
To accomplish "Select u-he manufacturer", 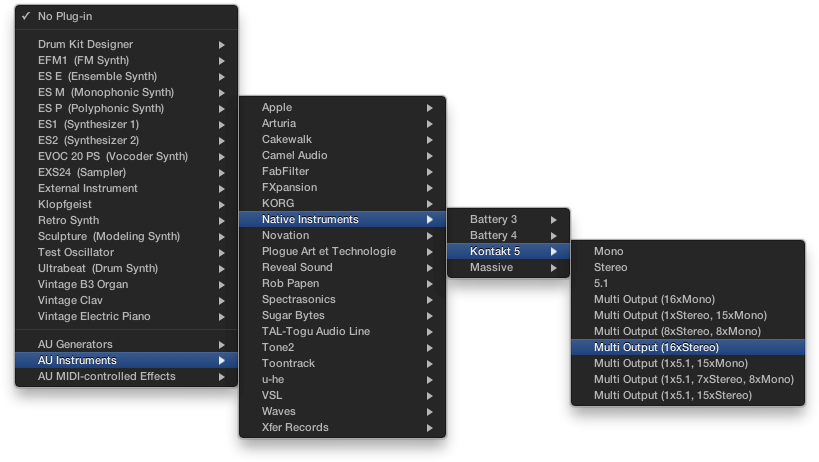I will pyautogui.click(x=342, y=380).
